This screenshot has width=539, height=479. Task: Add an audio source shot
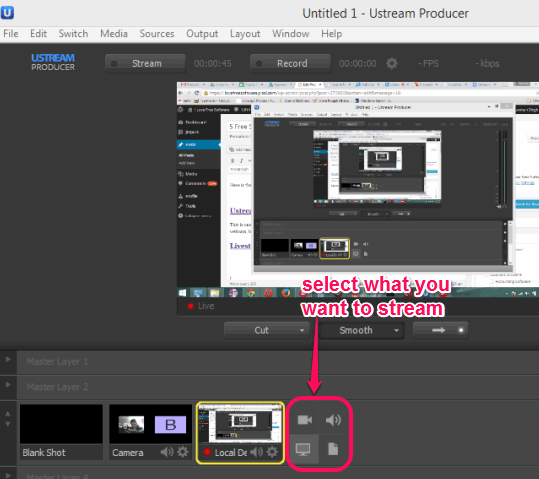333,420
